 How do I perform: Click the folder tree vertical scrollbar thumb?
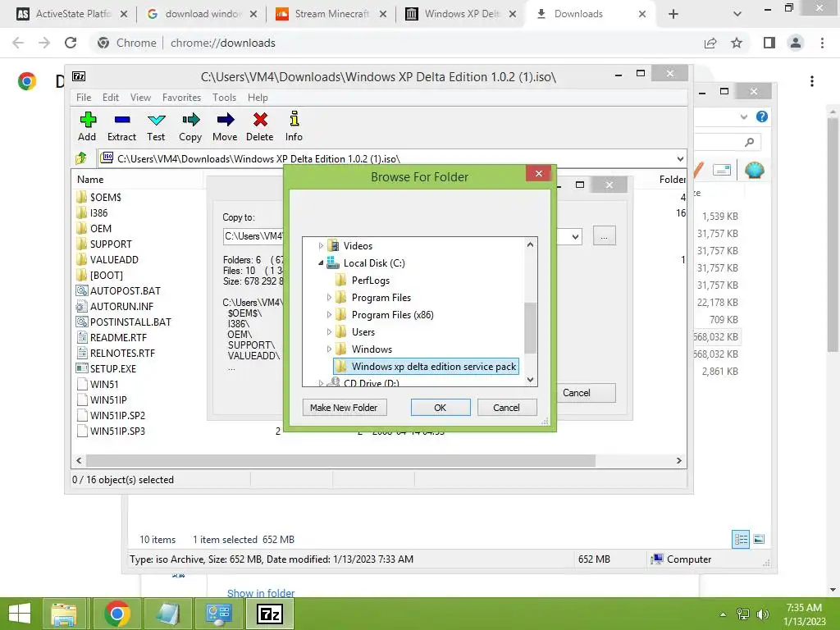tap(530, 328)
